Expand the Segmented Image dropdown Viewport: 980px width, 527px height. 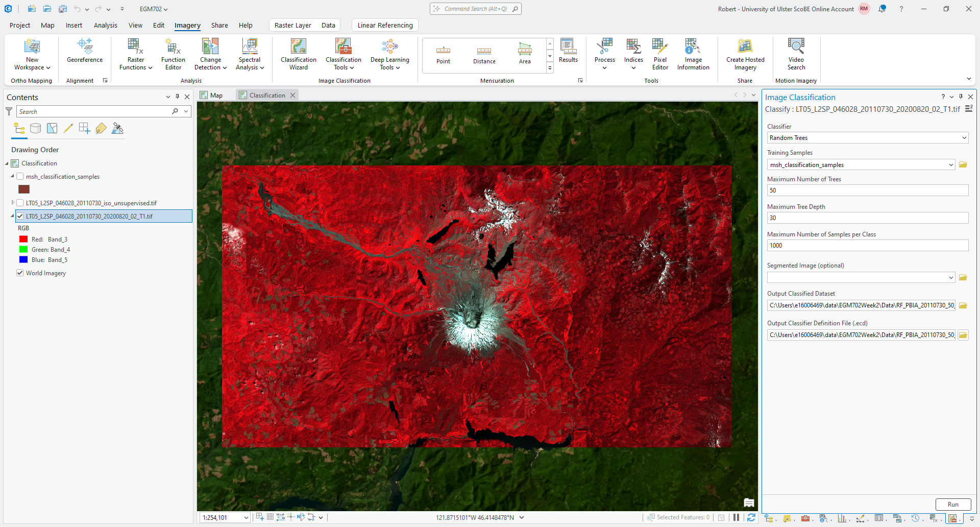click(x=951, y=278)
